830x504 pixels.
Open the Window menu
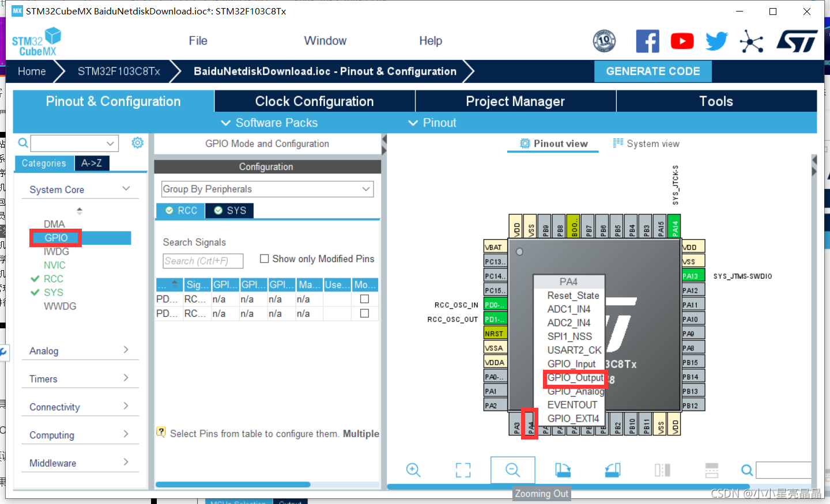(325, 41)
